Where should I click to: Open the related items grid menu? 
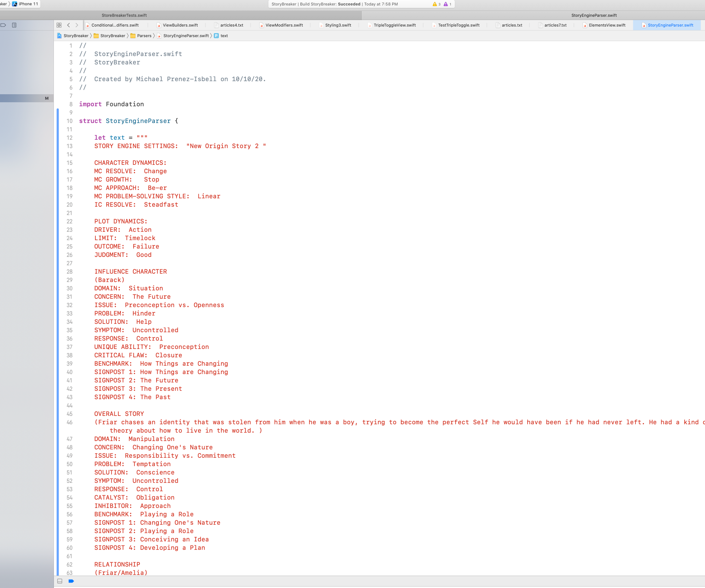tap(59, 25)
